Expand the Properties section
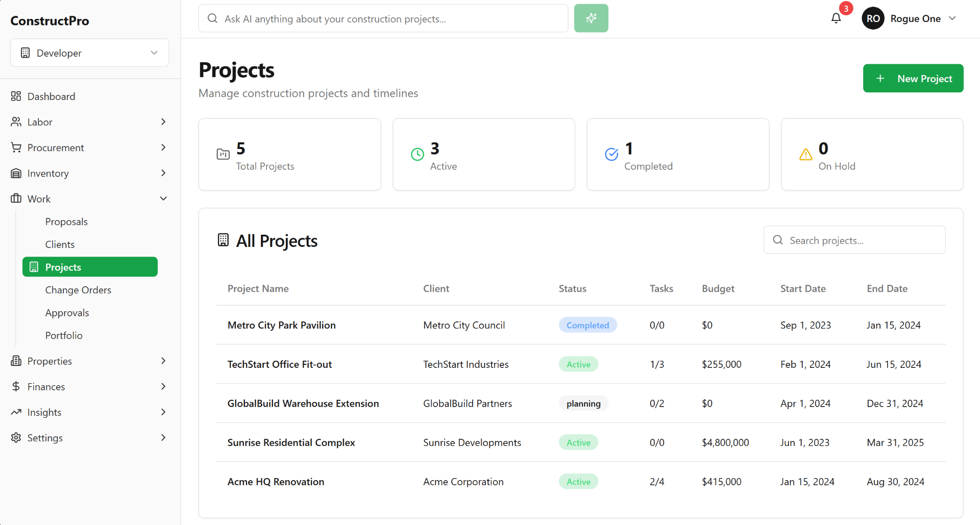The image size is (980, 525). tap(163, 361)
